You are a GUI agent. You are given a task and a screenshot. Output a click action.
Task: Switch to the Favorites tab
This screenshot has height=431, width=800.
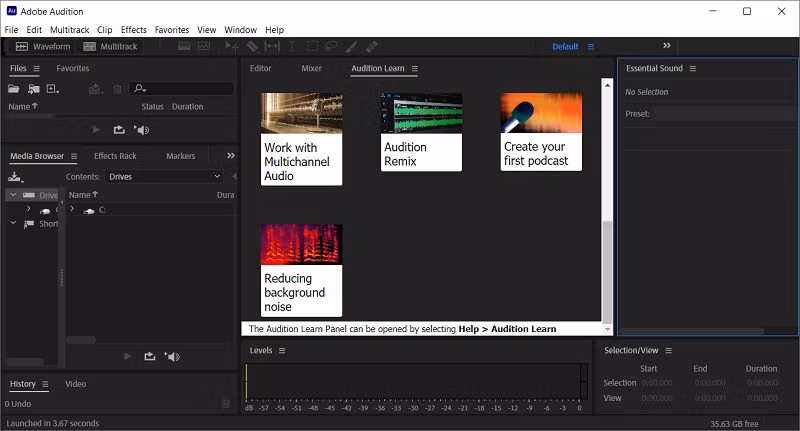tap(72, 68)
